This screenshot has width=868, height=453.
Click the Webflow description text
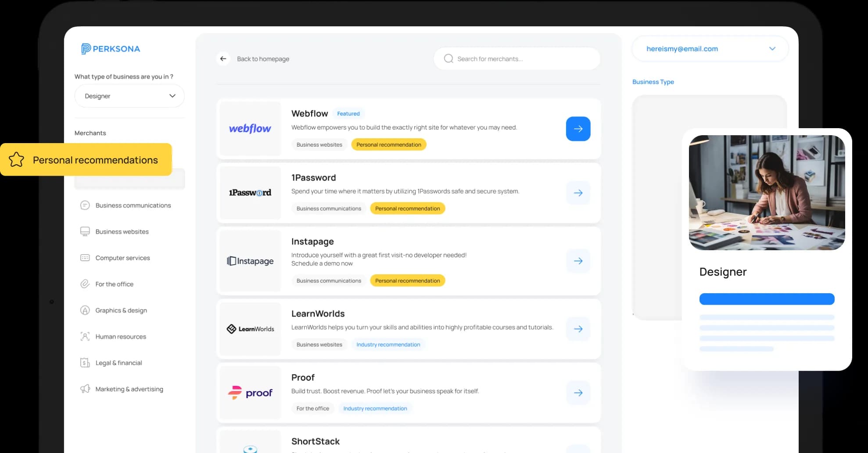[404, 127]
